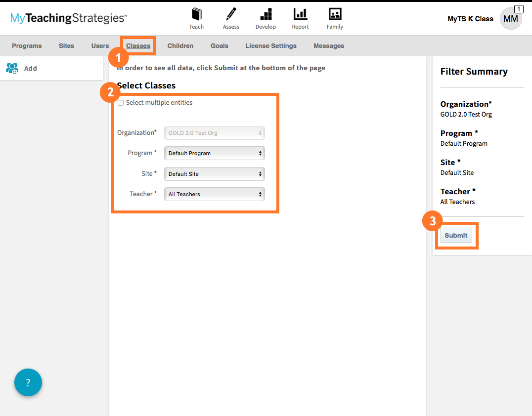Click the Submit button in Filter Summary

coord(456,235)
